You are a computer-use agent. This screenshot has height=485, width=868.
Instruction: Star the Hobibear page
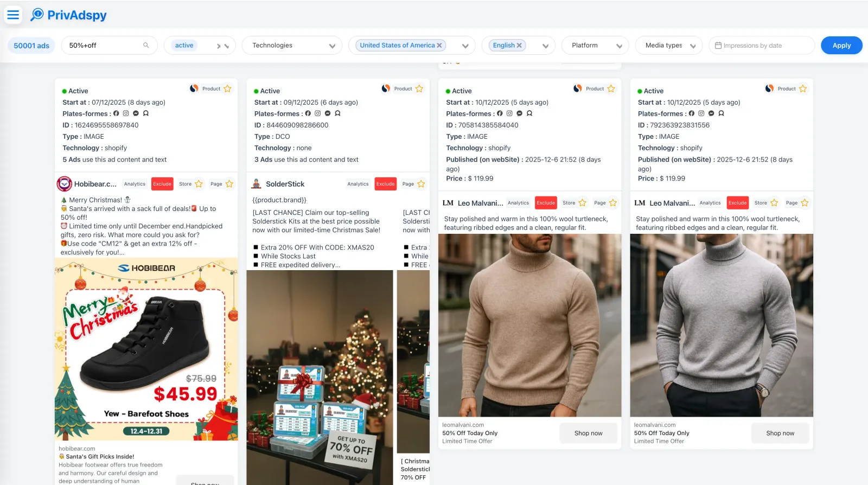229,184
